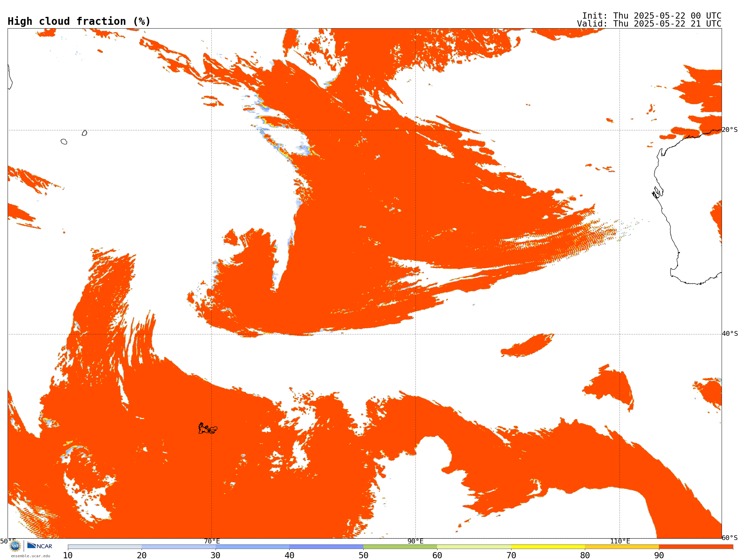Click the colorbar tick label 50
The height and width of the screenshot is (560, 744).
[363, 556]
